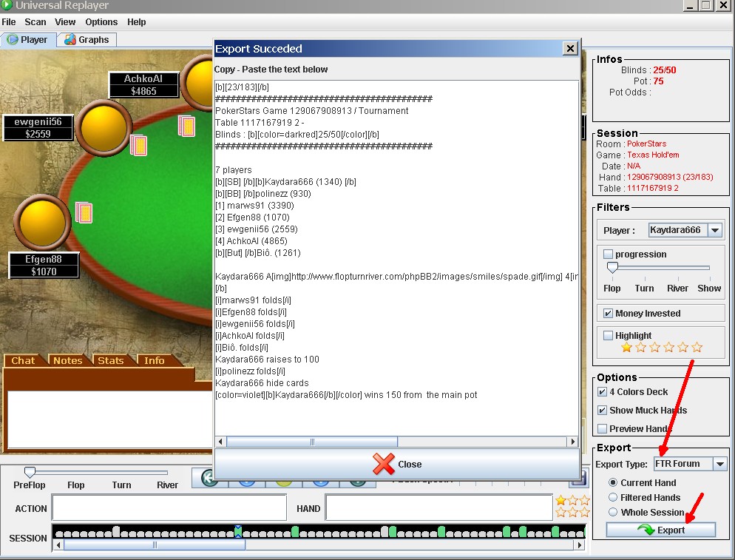This screenshot has height=560, width=735.
Task: Toggle the Money Invested checkbox
Action: 608,314
